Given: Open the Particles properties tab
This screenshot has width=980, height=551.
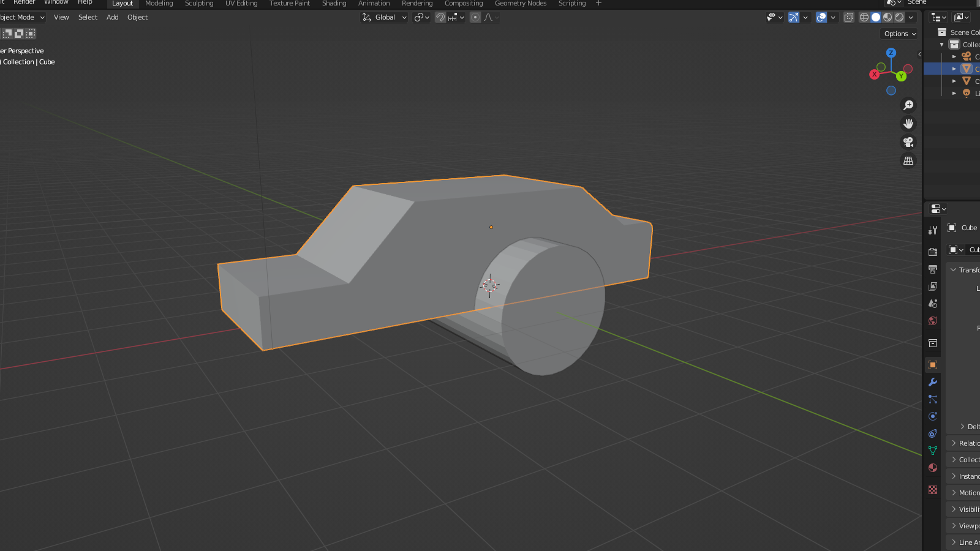Looking at the screenshot, I should [x=933, y=399].
